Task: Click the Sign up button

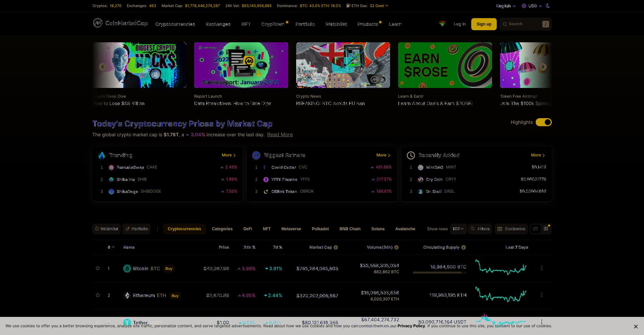Action: coord(484,24)
